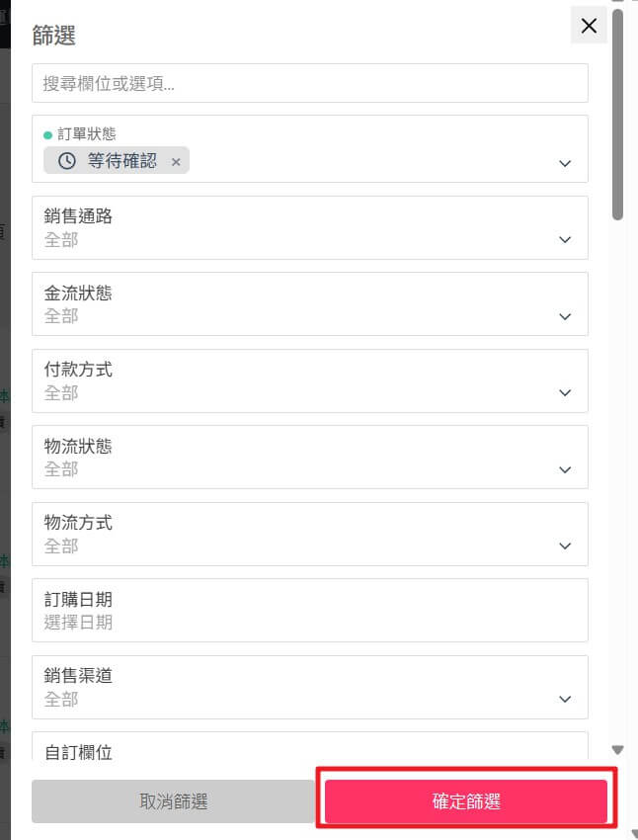This screenshot has height=840, width=638.
Task: Open the 金流狀態 dropdown
Action: tap(310, 304)
